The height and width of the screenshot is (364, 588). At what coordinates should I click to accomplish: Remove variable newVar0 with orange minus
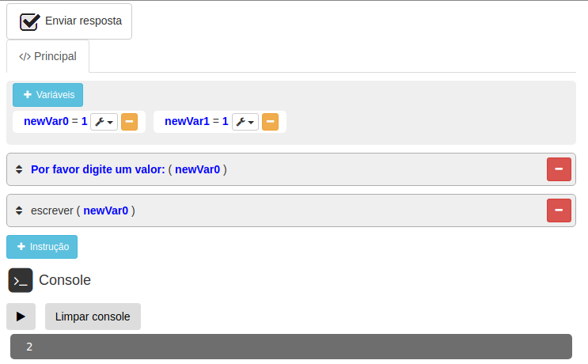(129, 122)
